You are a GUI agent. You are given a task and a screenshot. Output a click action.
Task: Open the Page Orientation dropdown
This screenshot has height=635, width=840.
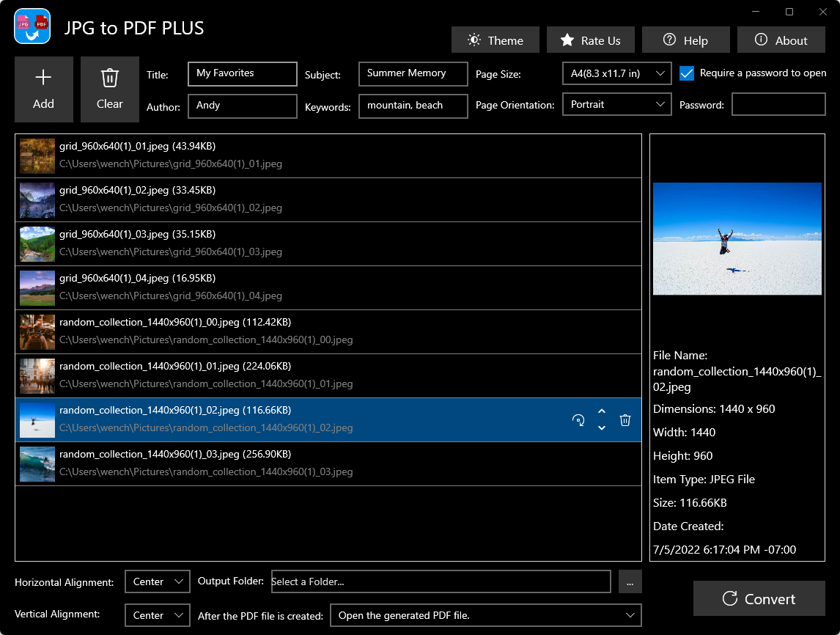616,105
